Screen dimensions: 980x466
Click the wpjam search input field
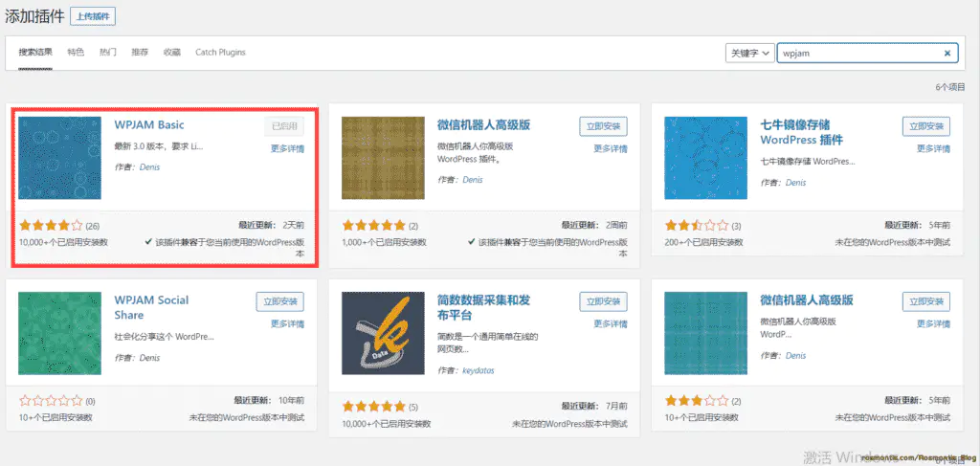tap(867, 53)
